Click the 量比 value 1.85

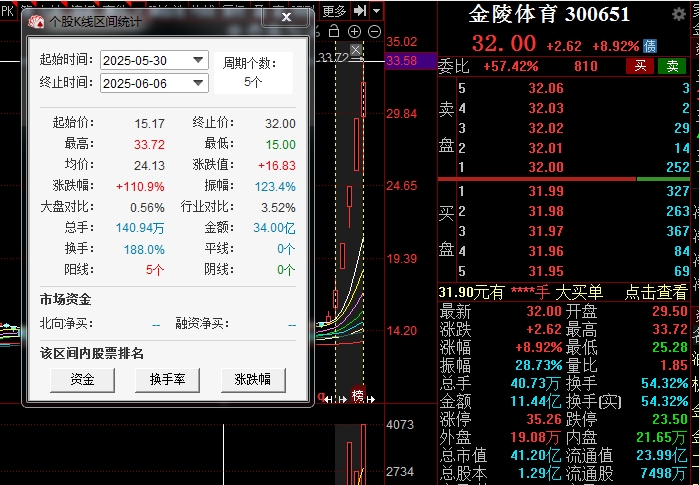(x=674, y=365)
